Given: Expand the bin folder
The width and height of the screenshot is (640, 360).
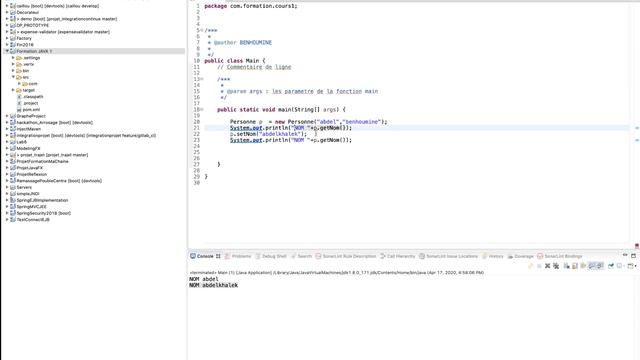Looking at the screenshot, I should 13,71.
